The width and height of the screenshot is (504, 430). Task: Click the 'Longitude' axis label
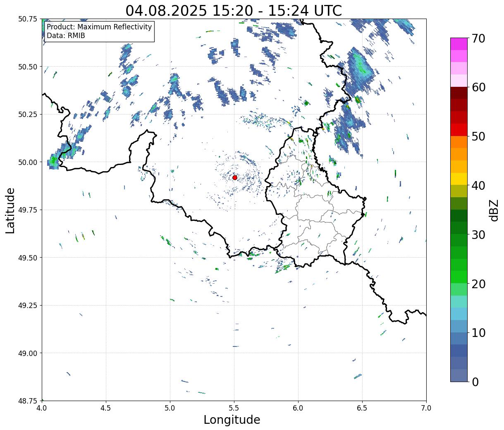click(232, 420)
